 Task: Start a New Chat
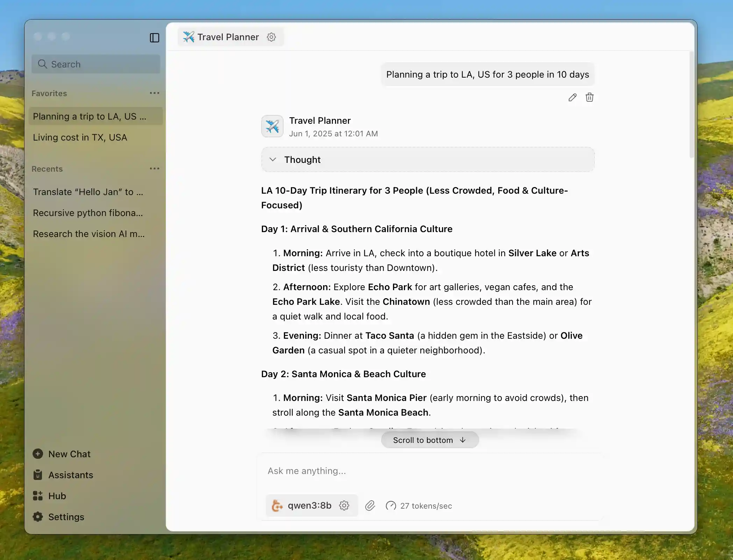(x=69, y=454)
